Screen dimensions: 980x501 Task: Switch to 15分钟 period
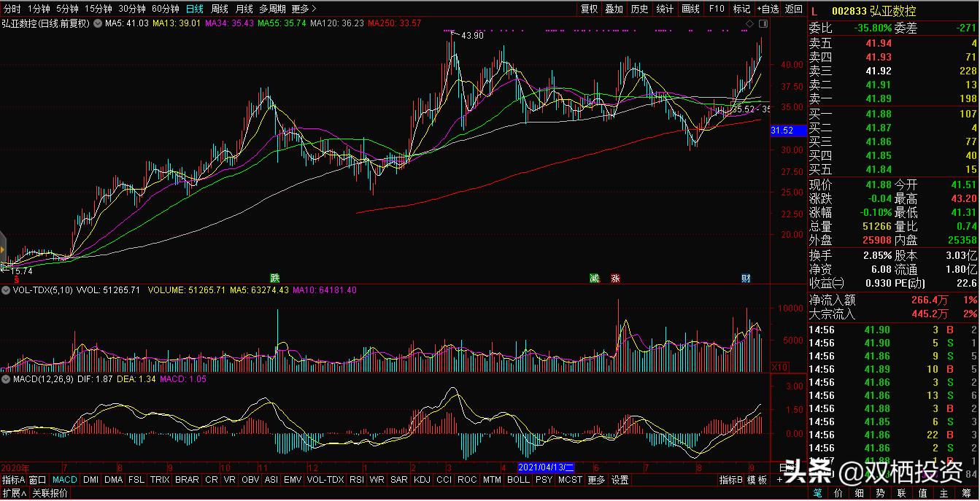pyautogui.click(x=99, y=9)
